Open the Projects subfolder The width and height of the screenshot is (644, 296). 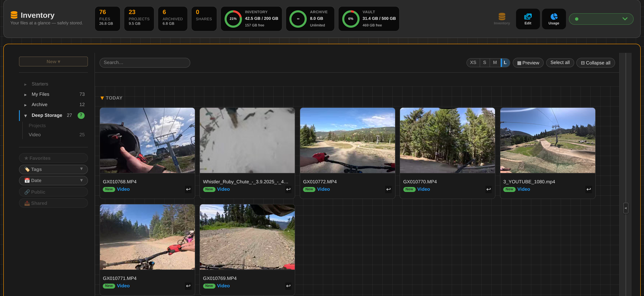[x=37, y=126]
